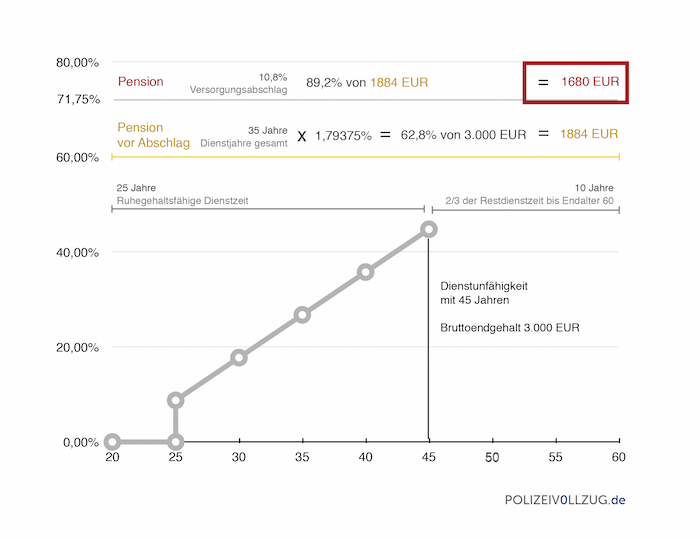Click the Dienstunfähigkeit mit 45 Jahren annotation
The image size is (700, 539).
(484, 293)
